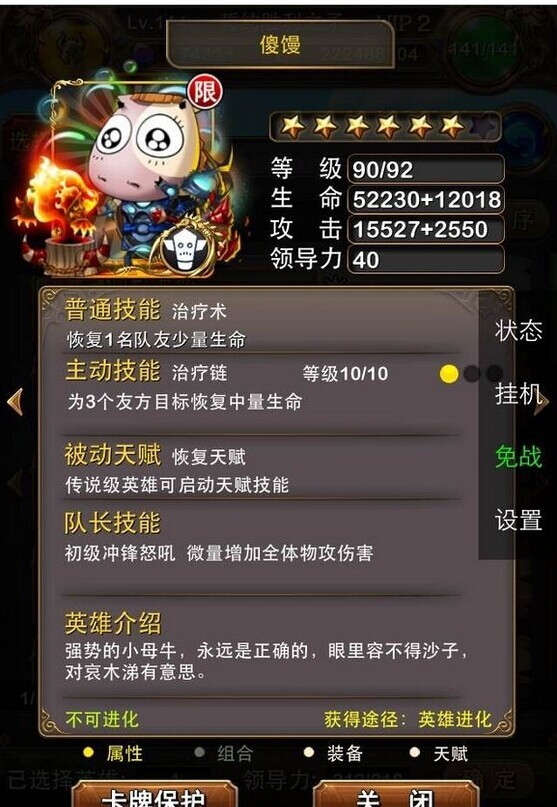Tap the empty seventh star slot
Screen dimensions: 557x807
483,126
